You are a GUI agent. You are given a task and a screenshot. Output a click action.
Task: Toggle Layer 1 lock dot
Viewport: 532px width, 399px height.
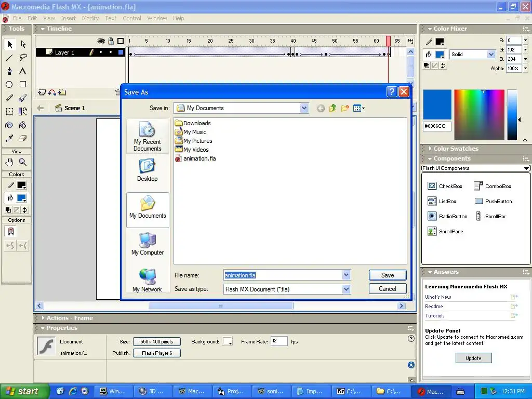(111, 52)
